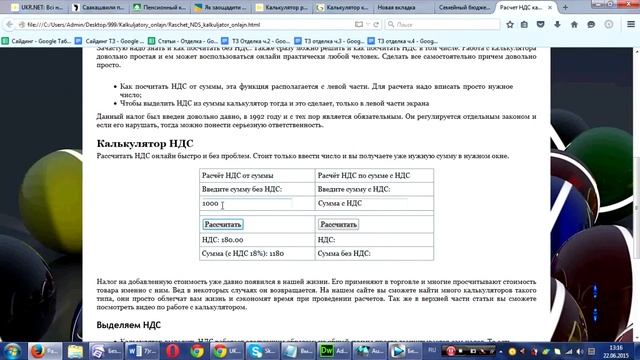640x360 pixels.
Task: Click the Расчёт НДС по сумме с НДС cell
Action: [374, 176]
